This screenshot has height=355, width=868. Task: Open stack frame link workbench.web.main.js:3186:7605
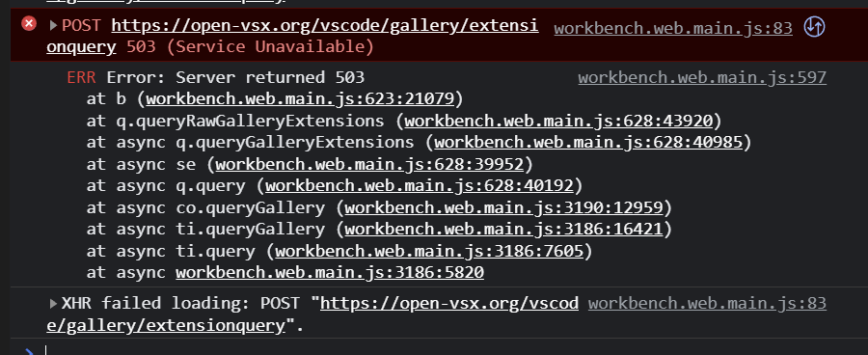(x=429, y=252)
